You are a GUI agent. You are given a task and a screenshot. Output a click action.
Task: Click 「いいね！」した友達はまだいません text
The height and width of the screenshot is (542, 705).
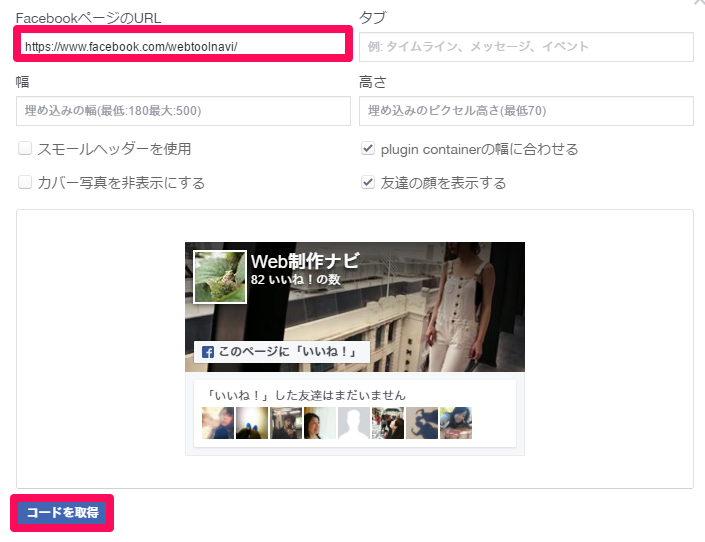click(306, 395)
